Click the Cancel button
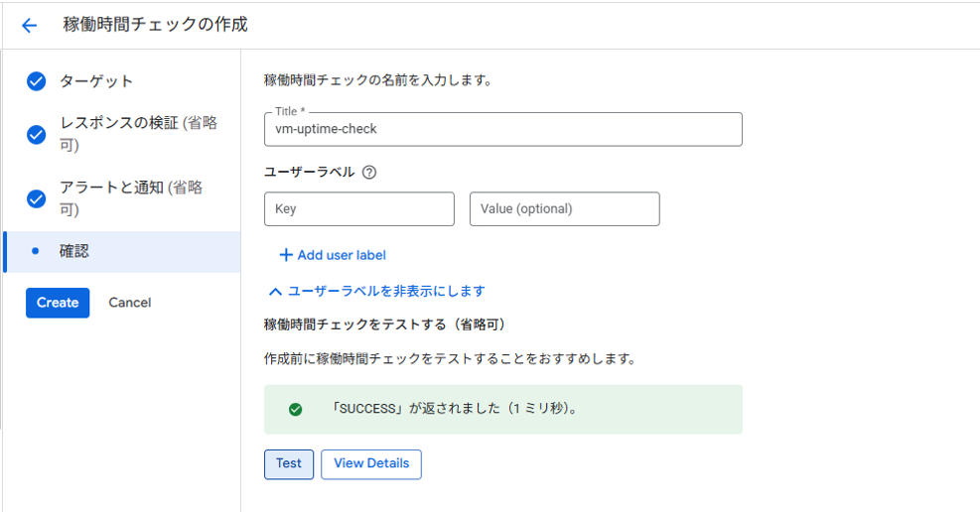Screen dimensions: 980x512 pos(130,303)
